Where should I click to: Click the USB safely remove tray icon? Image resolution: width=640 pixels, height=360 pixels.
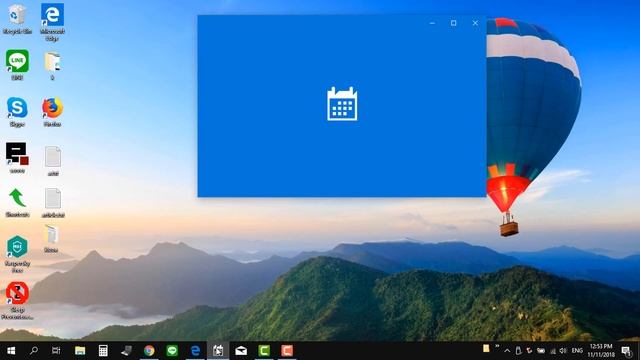coord(518,351)
